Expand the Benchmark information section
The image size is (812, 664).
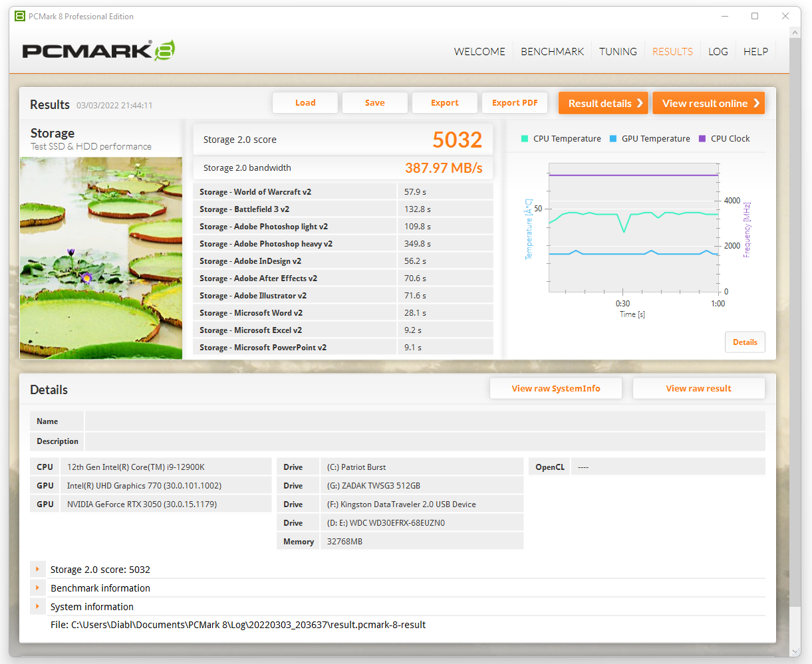[38, 588]
